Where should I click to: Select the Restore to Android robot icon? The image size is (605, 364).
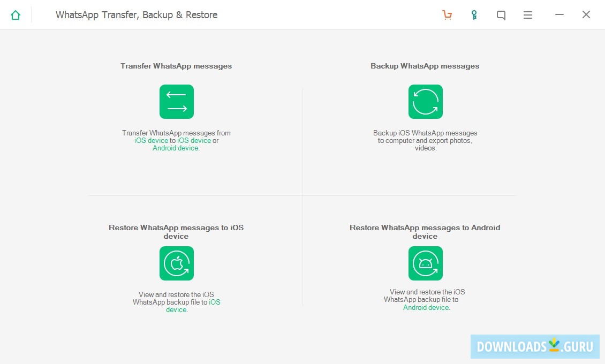pyautogui.click(x=426, y=263)
